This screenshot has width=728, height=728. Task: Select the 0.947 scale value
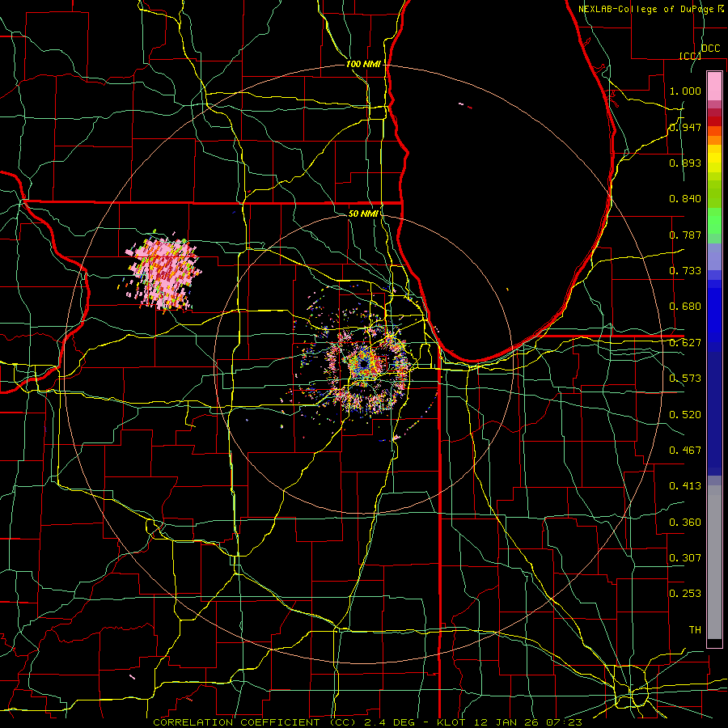click(685, 127)
